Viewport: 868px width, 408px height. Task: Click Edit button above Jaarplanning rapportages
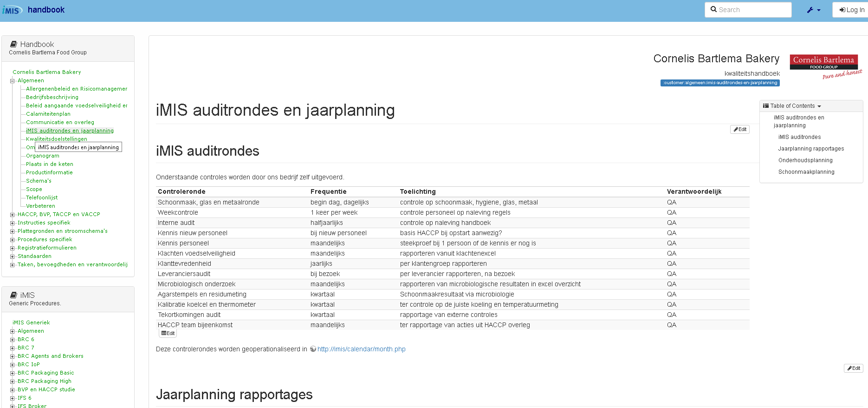coord(854,368)
